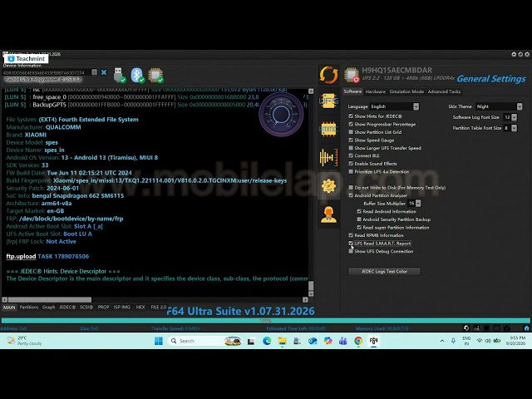Click the Bluetooth connection status icon

click(137, 75)
